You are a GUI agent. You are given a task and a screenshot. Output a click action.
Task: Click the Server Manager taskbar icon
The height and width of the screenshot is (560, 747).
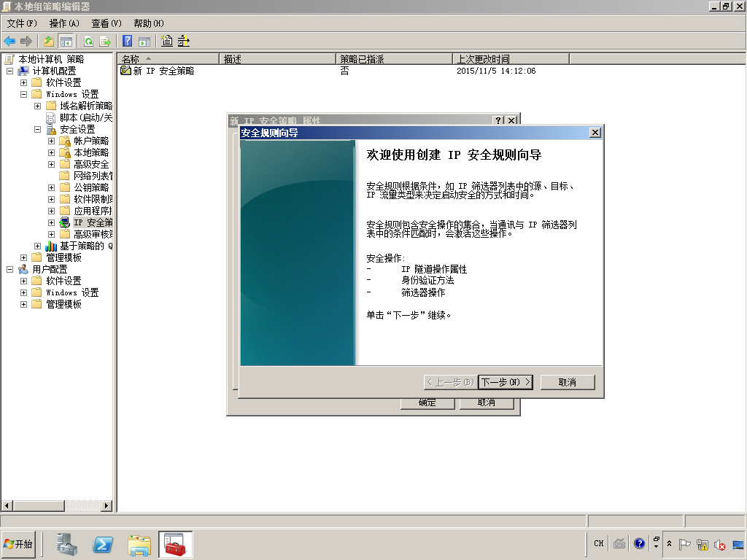click(x=66, y=544)
